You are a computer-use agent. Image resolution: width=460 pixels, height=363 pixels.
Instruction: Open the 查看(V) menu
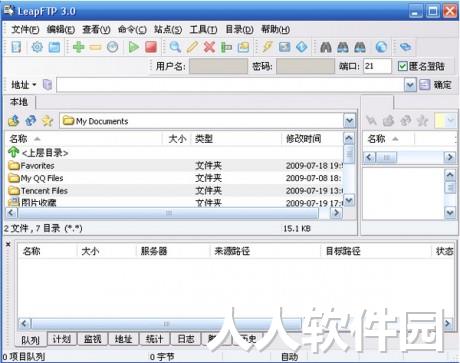pyautogui.click(x=96, y=30)
